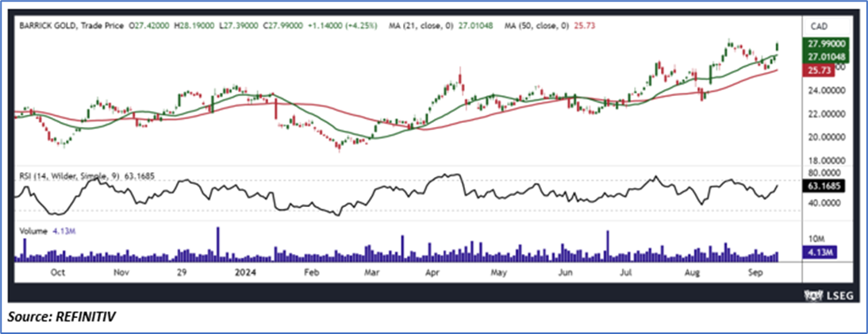Viewport: 868px width, 334px height.
Task: Click the 10M volume axis label
Action: point(817,240)
